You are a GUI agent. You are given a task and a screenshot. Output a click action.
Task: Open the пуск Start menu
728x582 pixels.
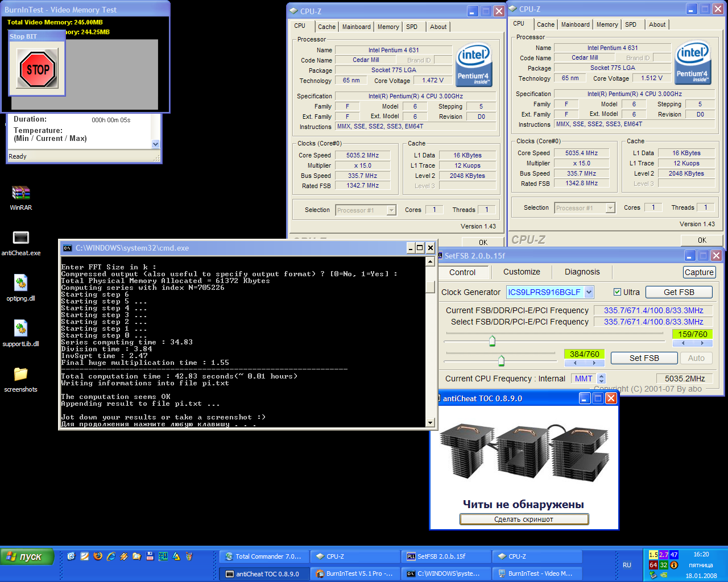[x=27, y=557]
